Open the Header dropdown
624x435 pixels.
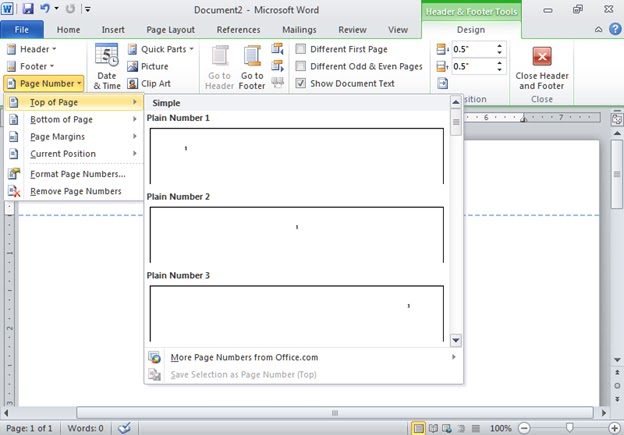(x=32, y=49)
